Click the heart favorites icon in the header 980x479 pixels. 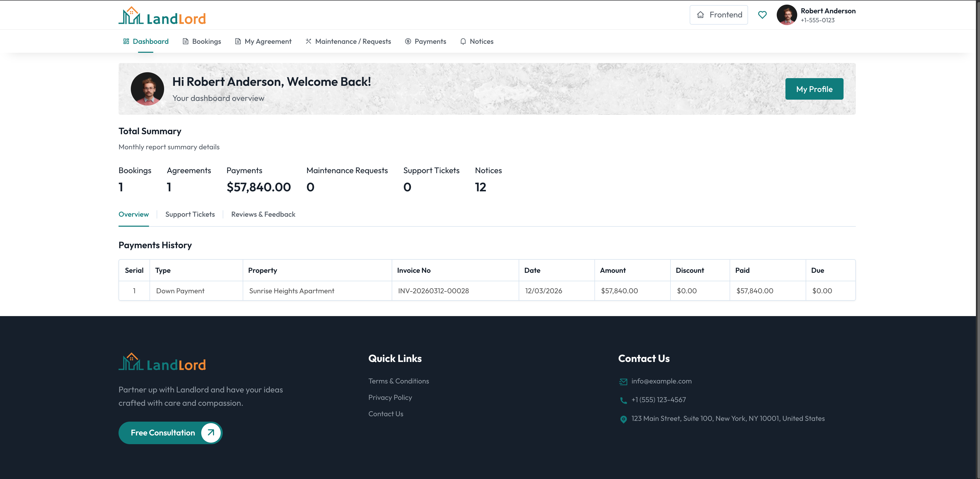[x=763, y=14]
